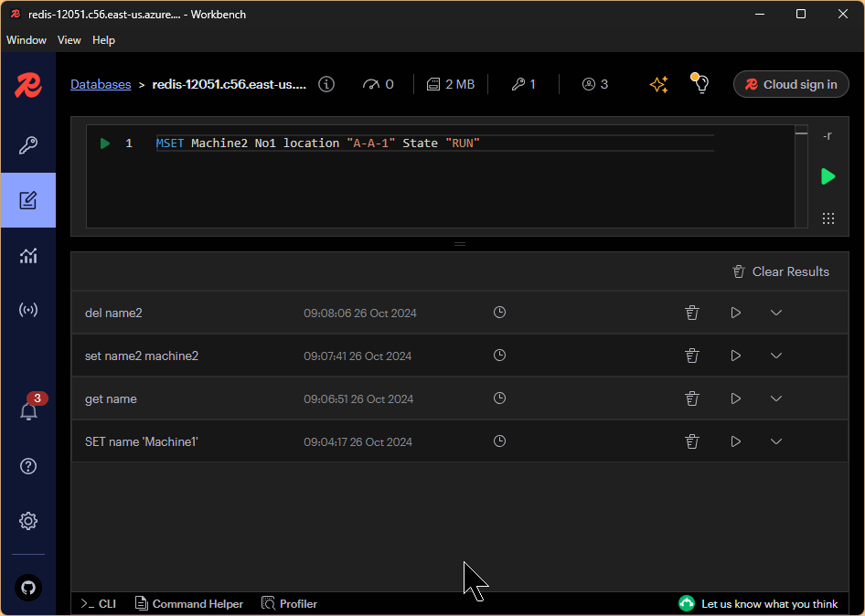Screen dimensions: 865x616
Task: Open the Help menu
Action: [103, 40]
